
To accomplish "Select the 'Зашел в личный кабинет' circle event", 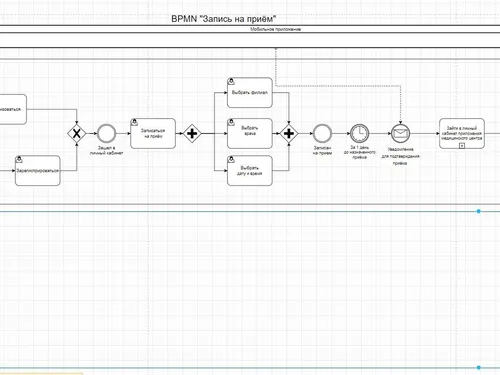I will pyautogui.click(x=106, y=133).
